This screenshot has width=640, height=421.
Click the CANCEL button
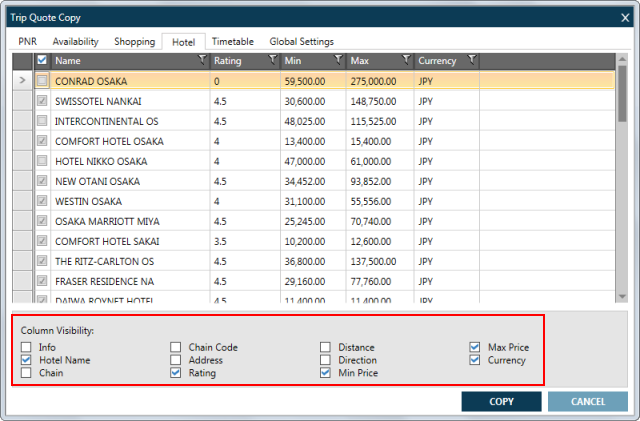pos(587,401)
